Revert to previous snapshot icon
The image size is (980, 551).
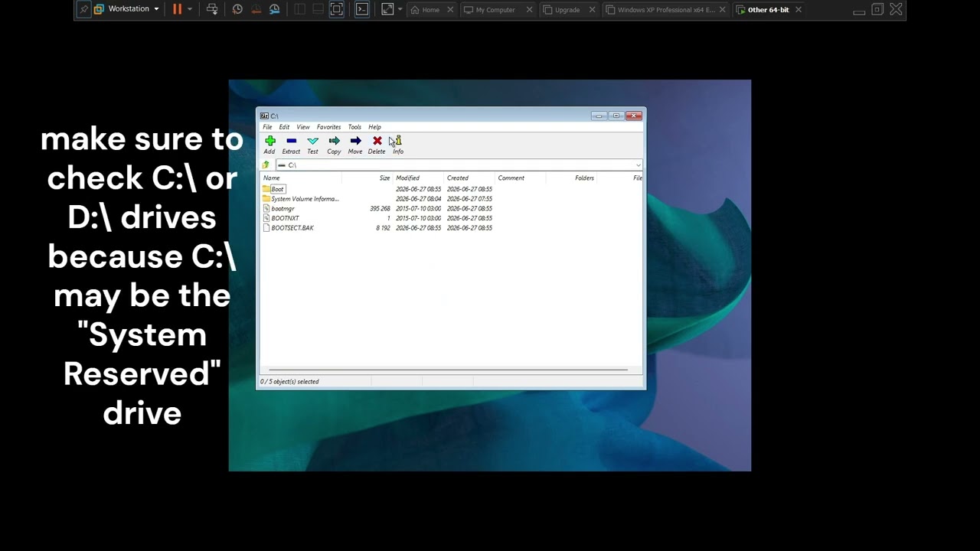[256, 9]
